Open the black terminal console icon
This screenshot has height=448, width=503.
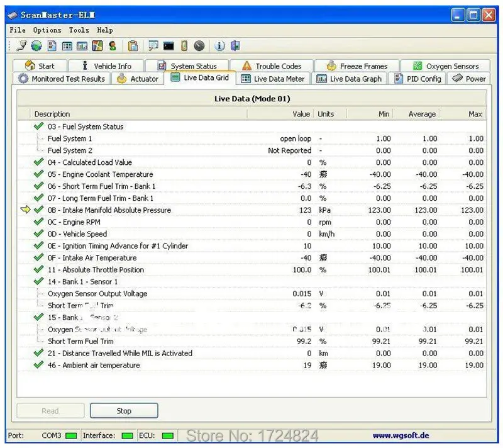coord(169,46)
